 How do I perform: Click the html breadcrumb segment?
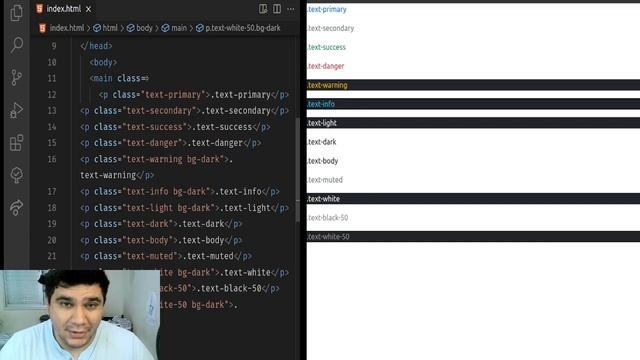click(x=105, y=28)
